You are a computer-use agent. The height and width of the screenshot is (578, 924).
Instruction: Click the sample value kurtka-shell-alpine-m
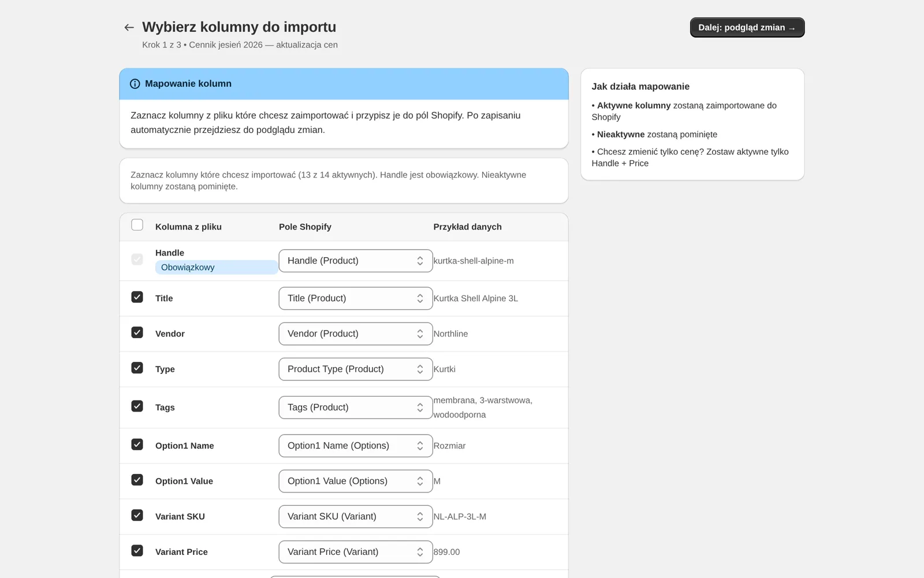click(474, 261)
